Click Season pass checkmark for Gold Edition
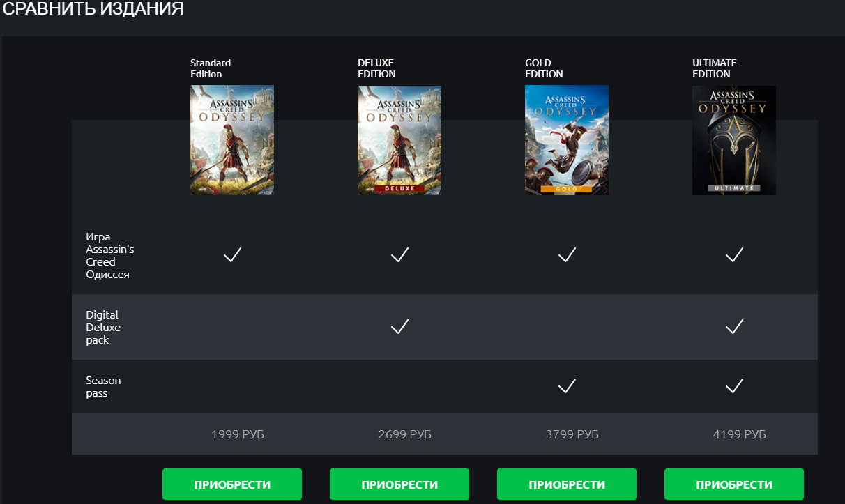 [567, 385]
